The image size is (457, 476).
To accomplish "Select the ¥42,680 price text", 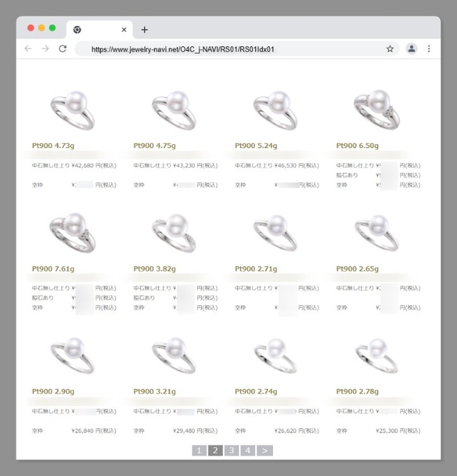I will point(83,165).
